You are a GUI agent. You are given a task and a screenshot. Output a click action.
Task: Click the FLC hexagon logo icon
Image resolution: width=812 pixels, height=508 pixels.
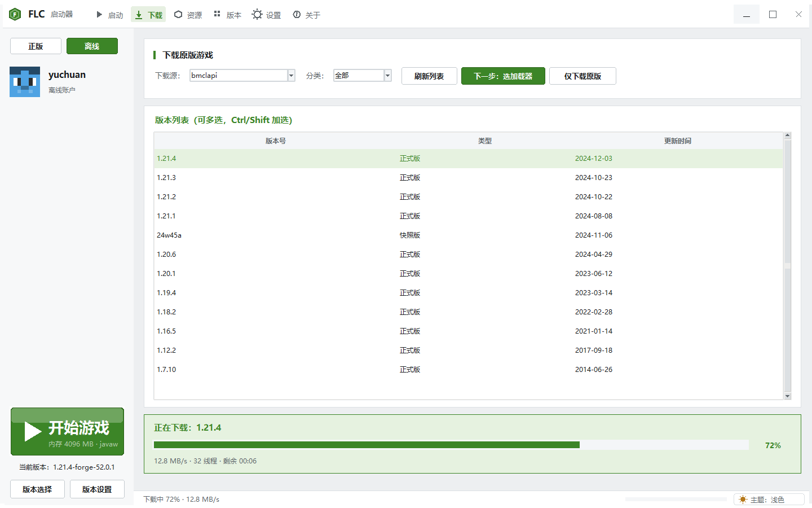(x=15, y=15)
